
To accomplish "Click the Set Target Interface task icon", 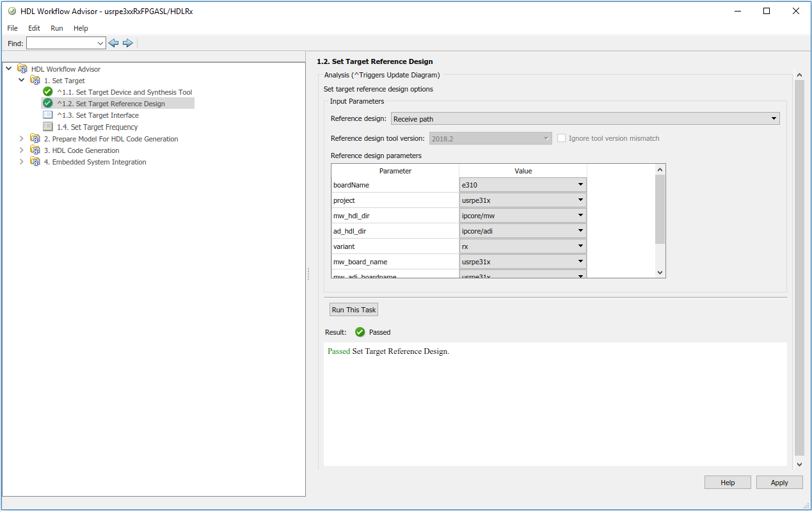I will pos(47,115).
